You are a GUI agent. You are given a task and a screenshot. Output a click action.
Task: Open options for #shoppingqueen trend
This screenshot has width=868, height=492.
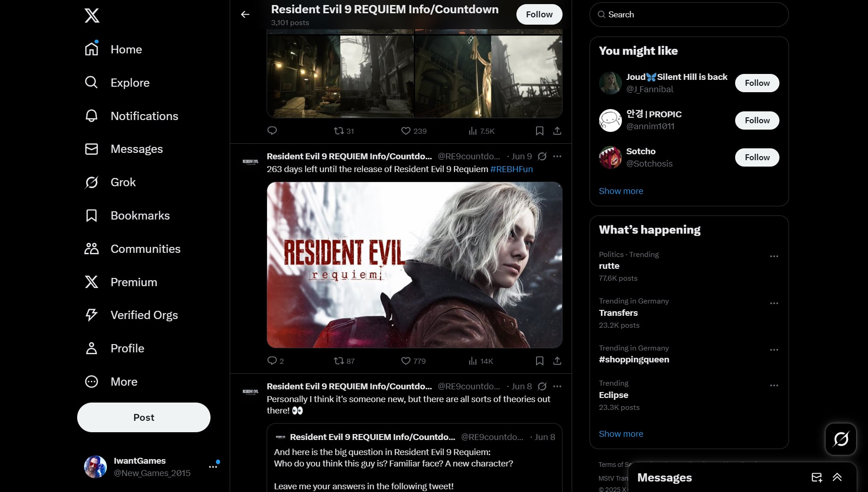coord(774,350)
